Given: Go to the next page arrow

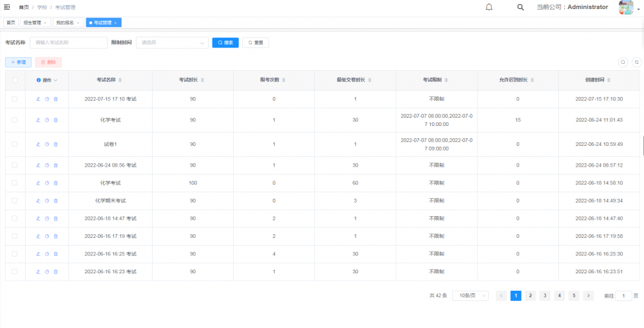Looking at the screenshot, I should click(589, 296).
